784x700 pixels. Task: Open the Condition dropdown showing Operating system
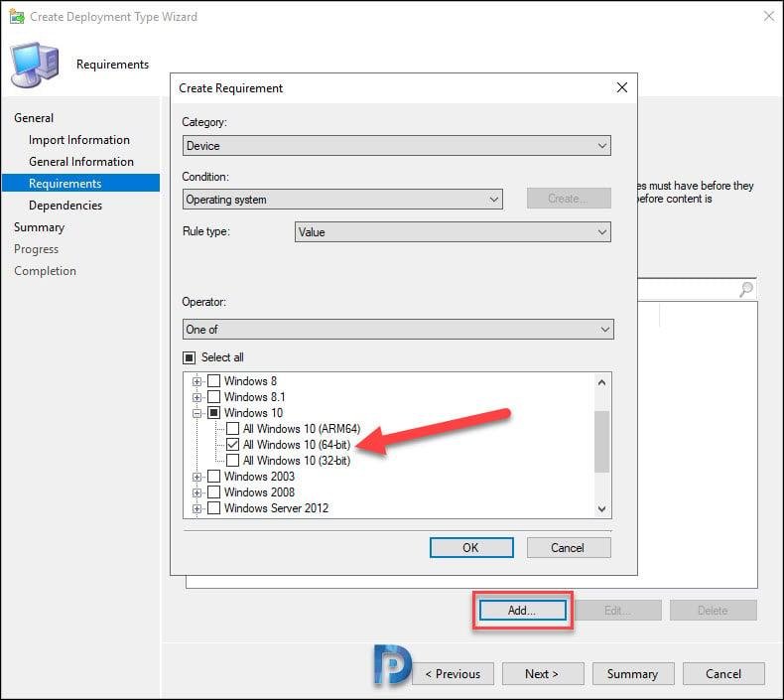tap(342, 200)
